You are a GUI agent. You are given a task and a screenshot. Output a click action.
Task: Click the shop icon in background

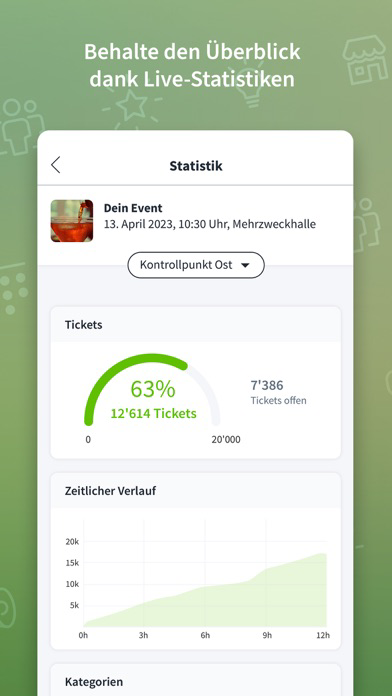coord(365,60)
